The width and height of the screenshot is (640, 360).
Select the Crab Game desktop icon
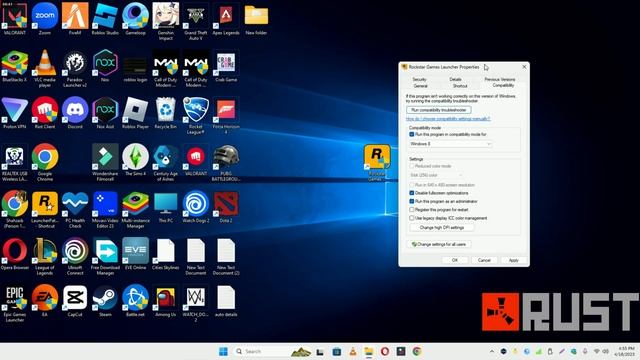(226, 65)
